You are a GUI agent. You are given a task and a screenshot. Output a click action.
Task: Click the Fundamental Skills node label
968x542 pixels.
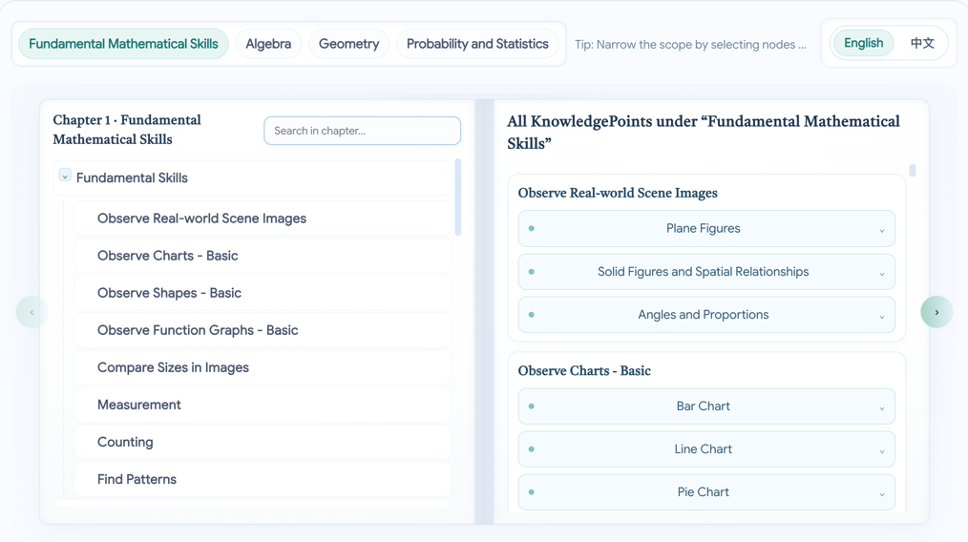tap(131, 178)
